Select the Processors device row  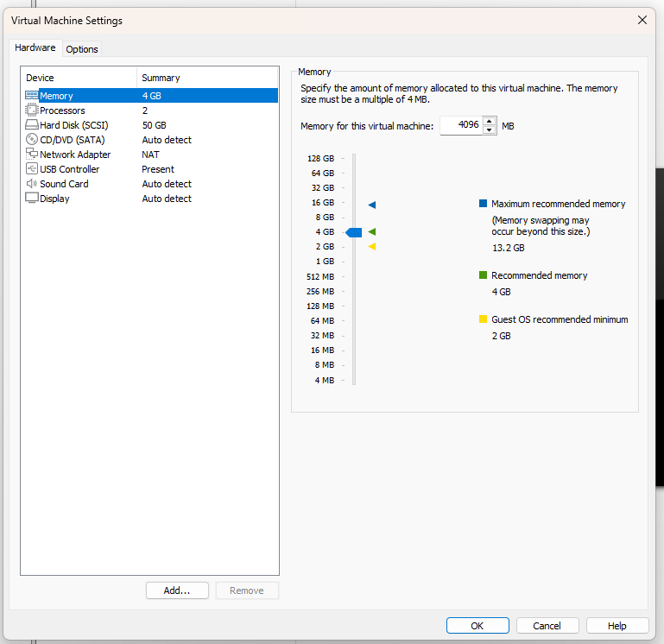pos(151,110)
